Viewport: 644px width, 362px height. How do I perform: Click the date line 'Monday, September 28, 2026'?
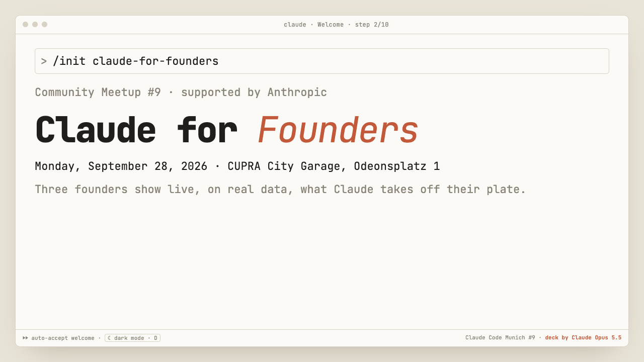[121, 166]
